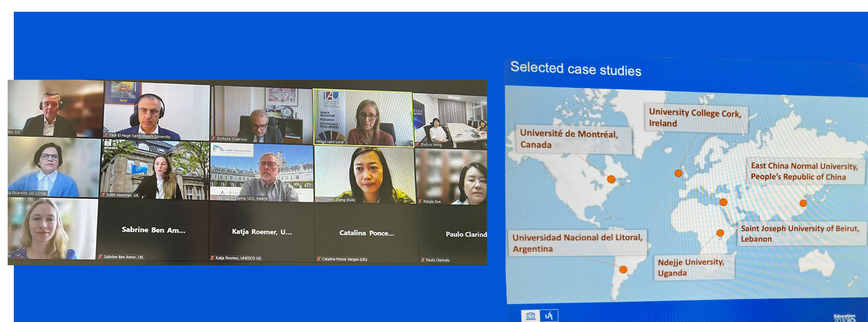Screen dimensions: 868x322
Task: Click muted mic icon beside Borhene Chakroun
Action: [213, 139]
